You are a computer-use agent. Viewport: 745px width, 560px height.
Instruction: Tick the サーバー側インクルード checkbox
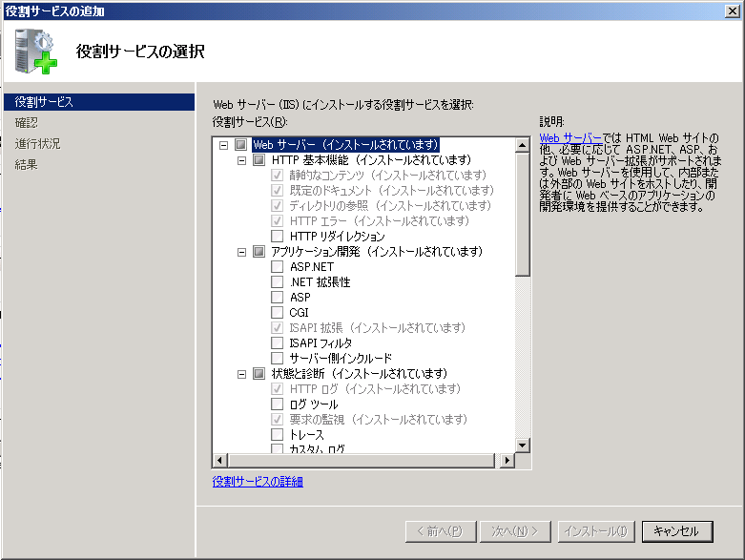coord(277,358)
